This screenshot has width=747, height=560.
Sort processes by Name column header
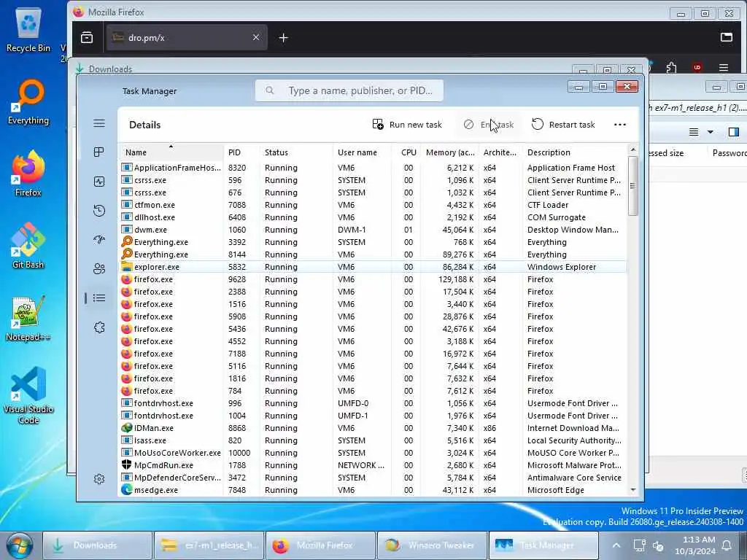pos(171,152)
